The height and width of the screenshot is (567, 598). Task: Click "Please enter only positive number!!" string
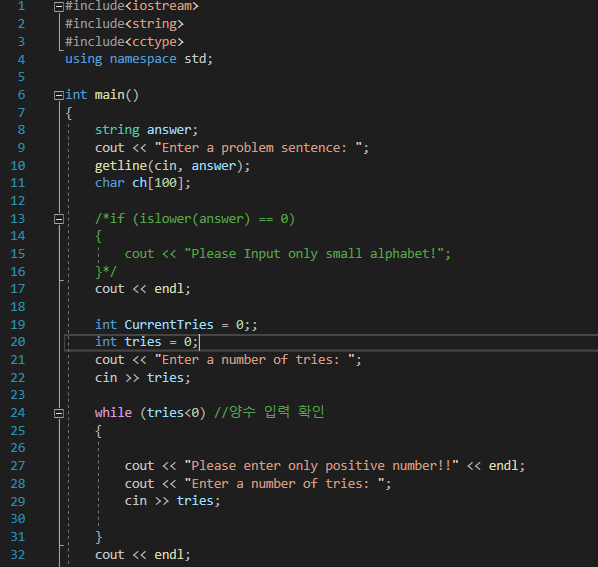pos(321,466)
